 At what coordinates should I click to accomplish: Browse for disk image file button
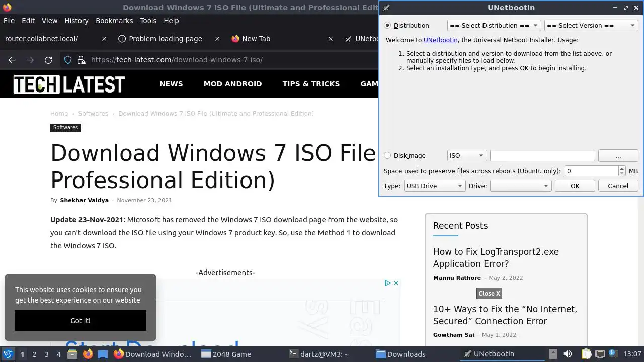coord(618,156)
